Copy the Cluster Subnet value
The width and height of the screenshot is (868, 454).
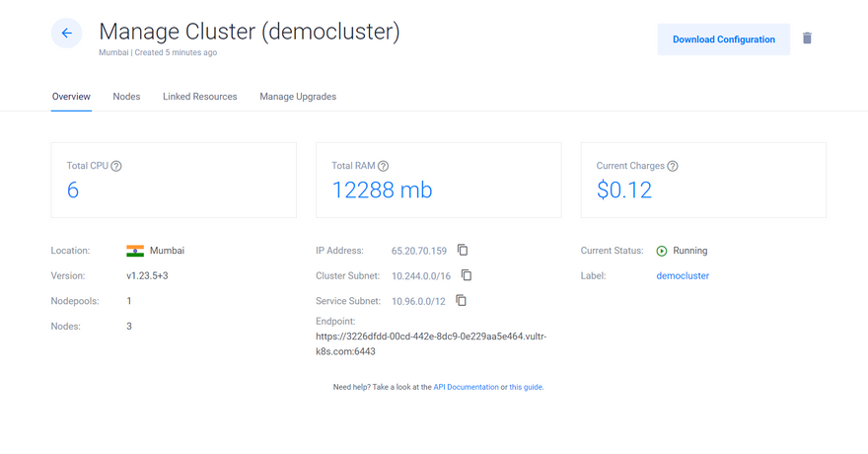(x=467, y=275)
